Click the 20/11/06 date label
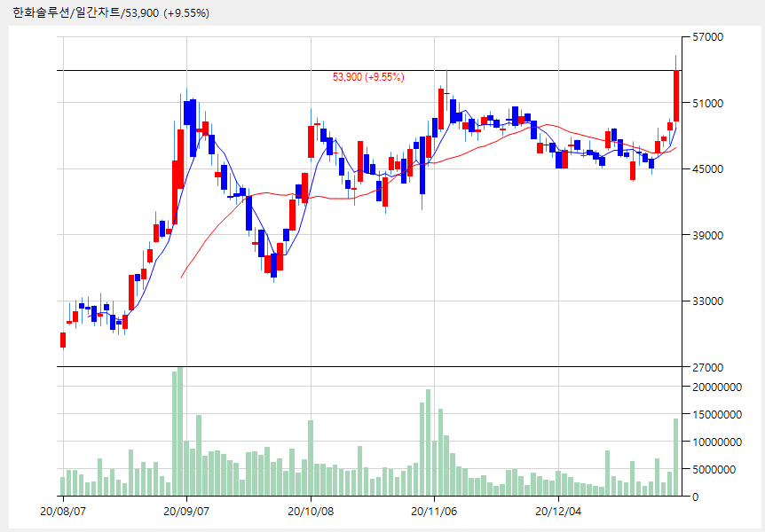The image size is (765, 532). (x=434, y=512)
